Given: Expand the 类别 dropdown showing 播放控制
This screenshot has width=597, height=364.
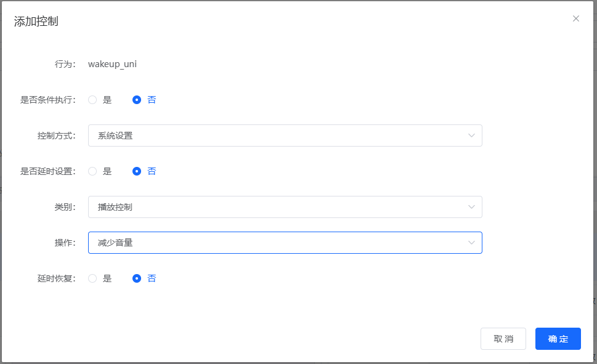Looking at the screenshot, I should (x=277, y=207).
